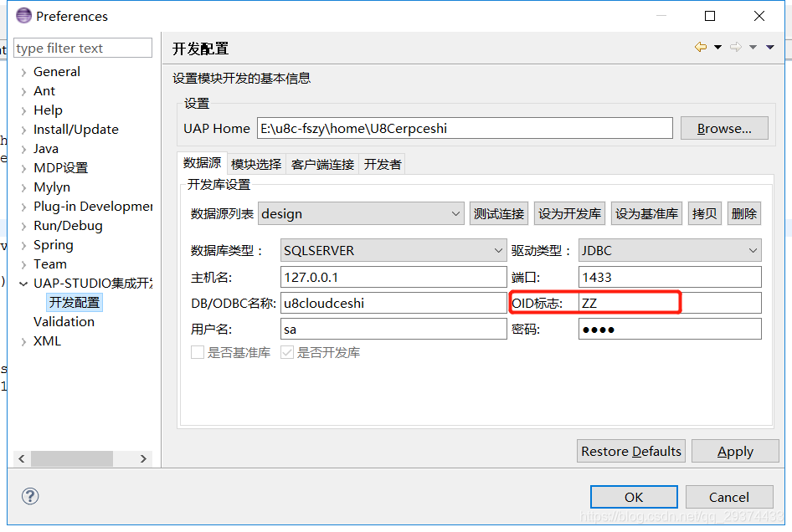Image resolution: width=792 pixels, height=532 pixels.
Task: Select the Spring preferences entry
Action: coord(53,245)
